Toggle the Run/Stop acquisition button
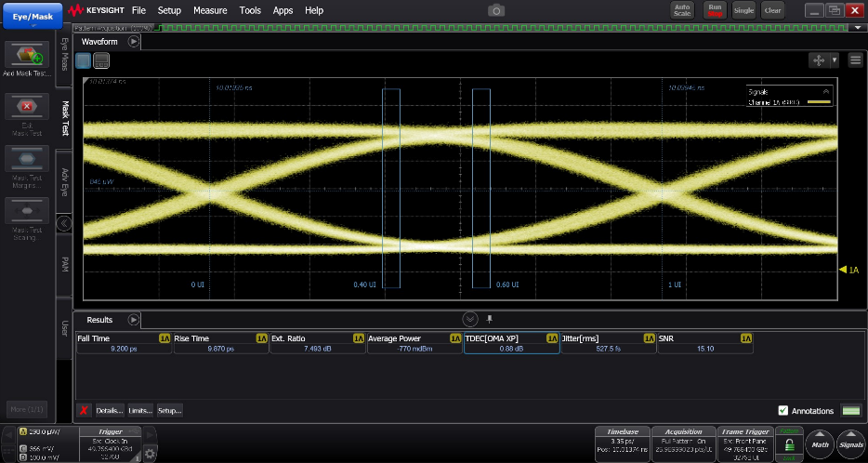868x463 pixels. 715,10
